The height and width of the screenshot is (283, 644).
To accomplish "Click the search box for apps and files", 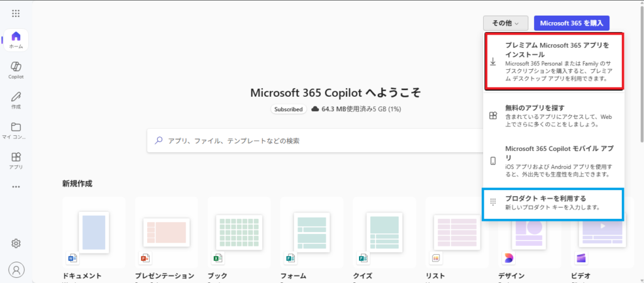I will pyautogui.click(x=314, y=140).
